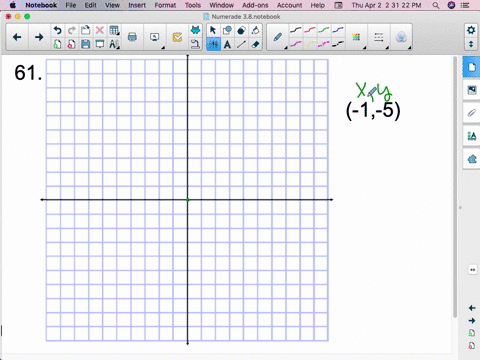480x360 pixels.
Task: Click sidebar next page arrow
Action: 472,321
